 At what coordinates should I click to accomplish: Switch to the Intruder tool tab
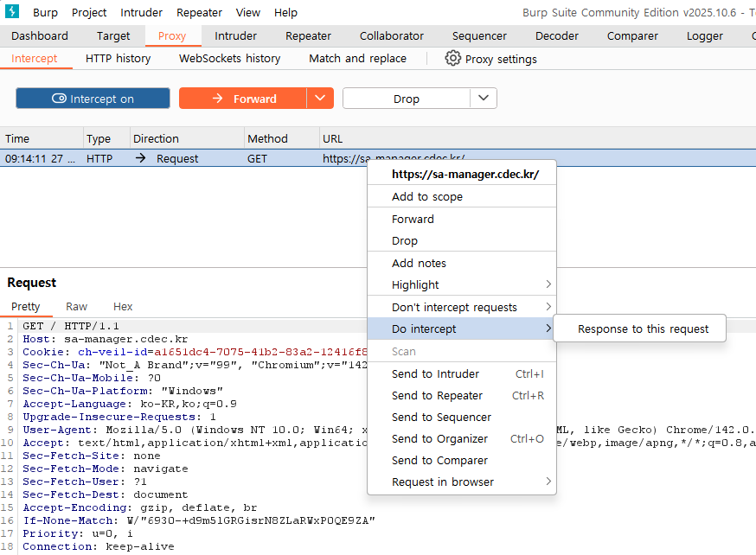236,36
